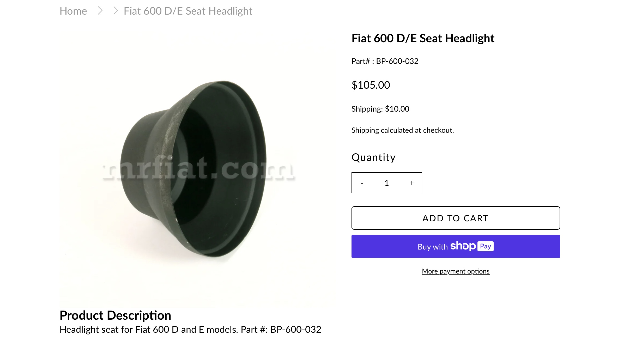Viewport: 642px width, 364px height.
Task: Open the Shipping policy link
Action: (365, 130)
